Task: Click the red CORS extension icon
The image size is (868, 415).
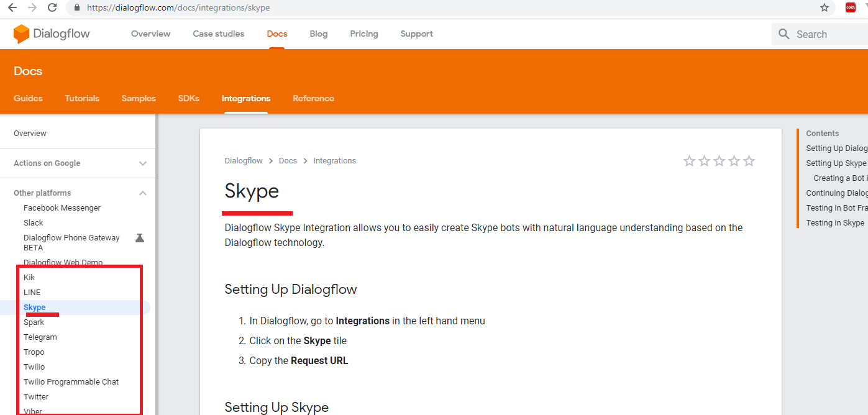Action: coord(851,8)
